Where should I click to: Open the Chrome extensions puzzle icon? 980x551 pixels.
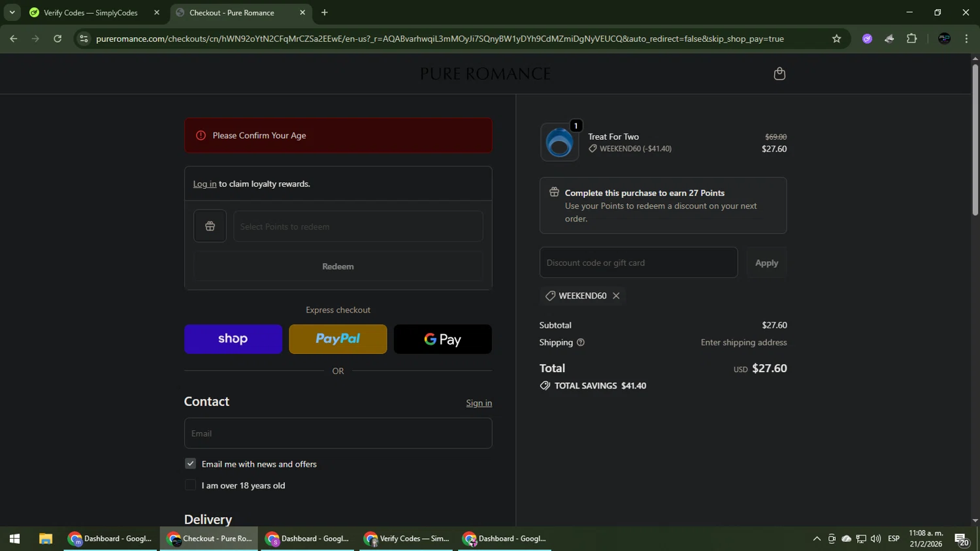click(911, 39)
